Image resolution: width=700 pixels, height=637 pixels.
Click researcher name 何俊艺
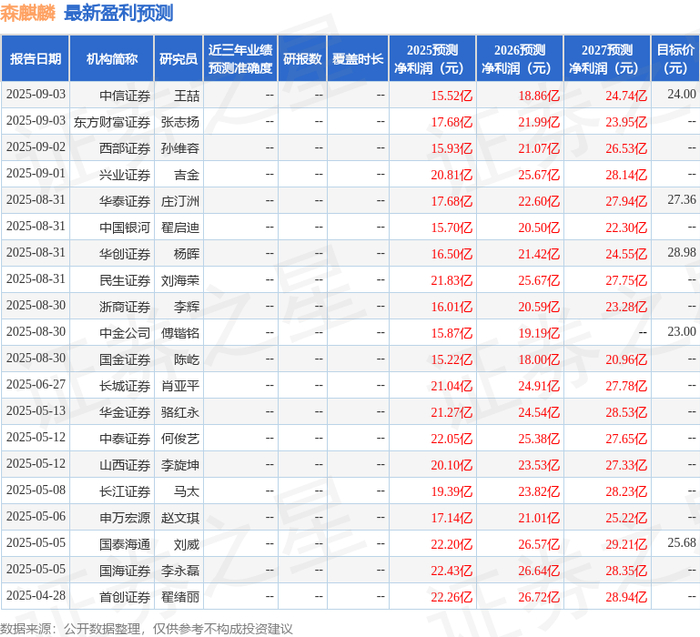click(x=180, y=439)
